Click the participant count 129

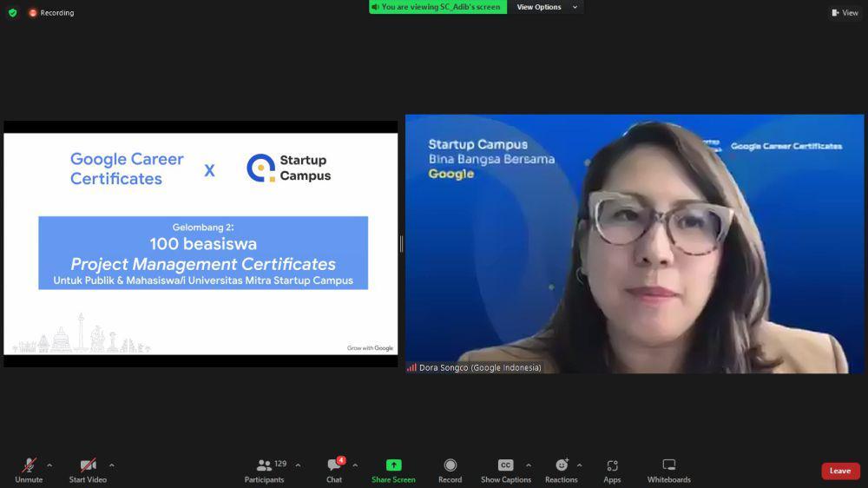tap(280, 464)
